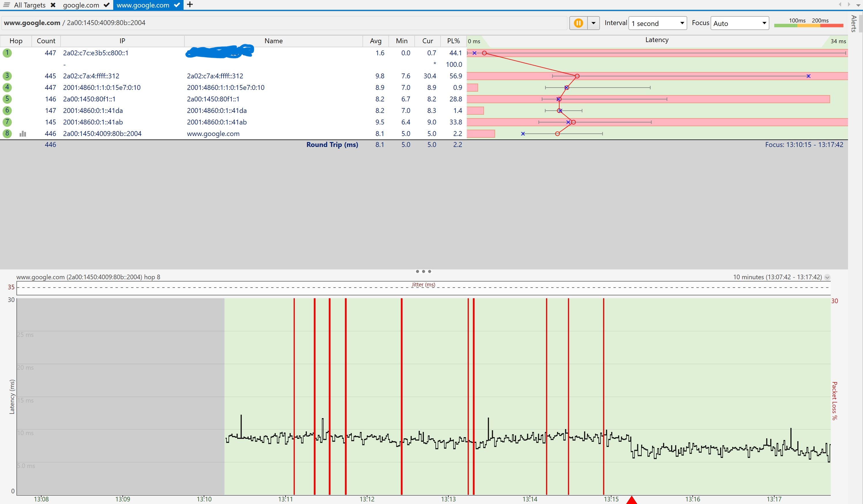Click hop 8 status circle

tap(7, 133)
